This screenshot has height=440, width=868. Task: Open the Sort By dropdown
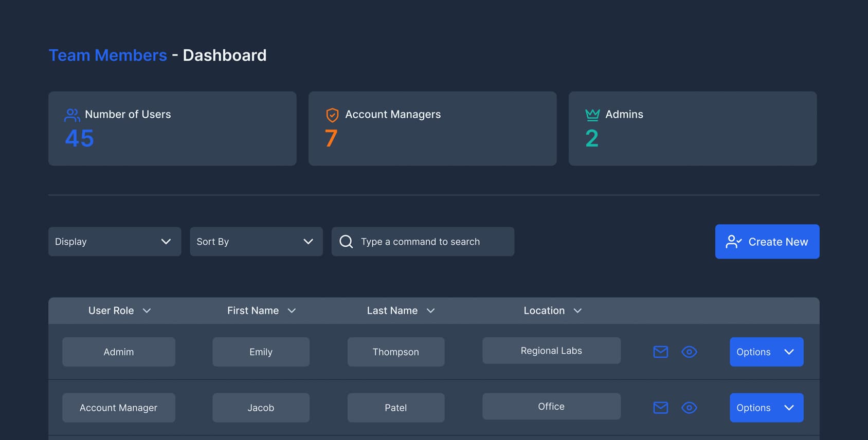tap(256, 242)
